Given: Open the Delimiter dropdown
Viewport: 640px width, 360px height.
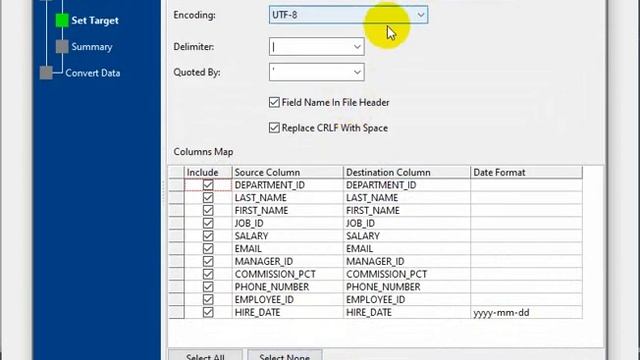Looking at the screenshot, I should (x=316, y=47).
